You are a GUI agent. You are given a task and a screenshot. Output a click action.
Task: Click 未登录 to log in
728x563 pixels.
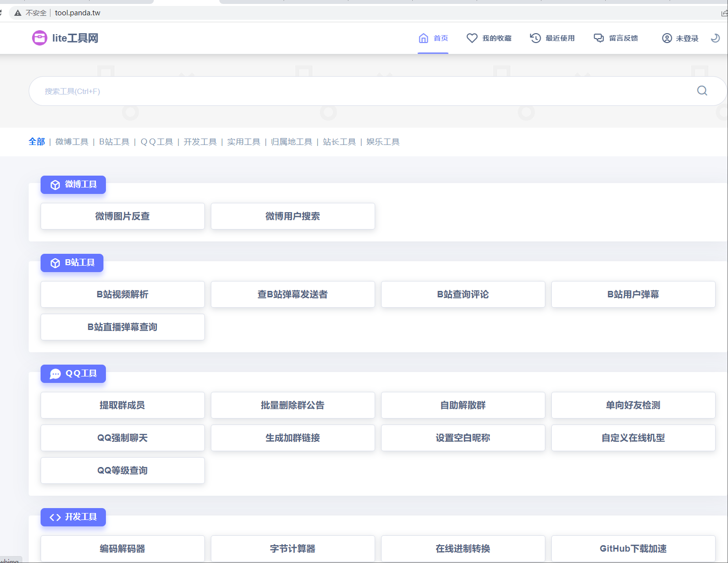[x=680, y=38]
